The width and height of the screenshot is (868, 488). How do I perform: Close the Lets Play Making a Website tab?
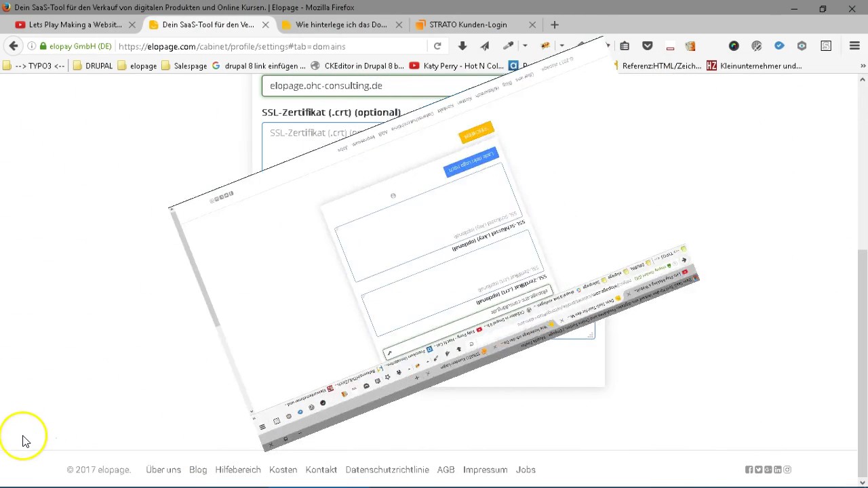pos(133,24)
